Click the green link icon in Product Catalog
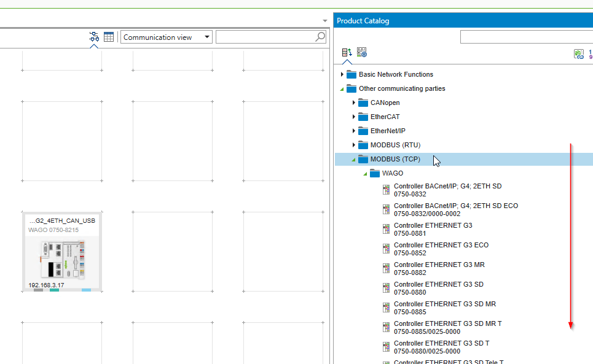 pos(579,54)
